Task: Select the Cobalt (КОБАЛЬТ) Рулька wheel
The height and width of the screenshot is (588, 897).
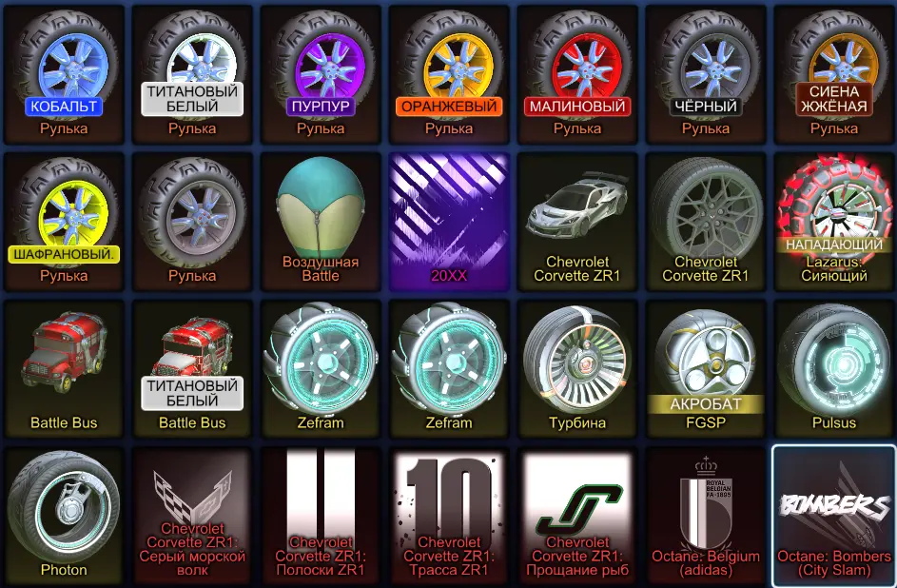Action: tap(64, 74)
